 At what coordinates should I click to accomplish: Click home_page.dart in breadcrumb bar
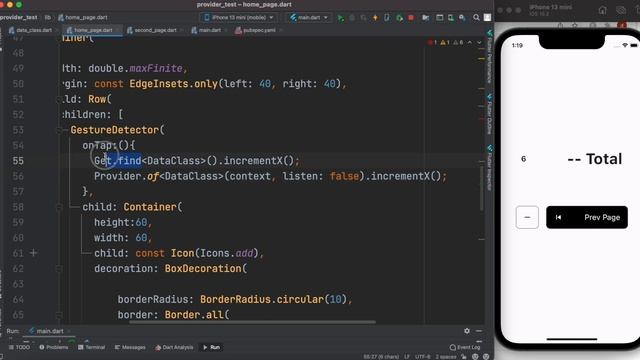[83, 18]
